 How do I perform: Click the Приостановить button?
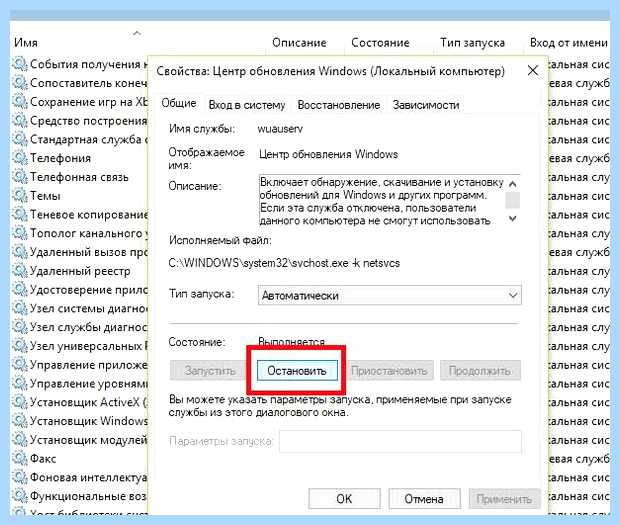tap(389, 370)
